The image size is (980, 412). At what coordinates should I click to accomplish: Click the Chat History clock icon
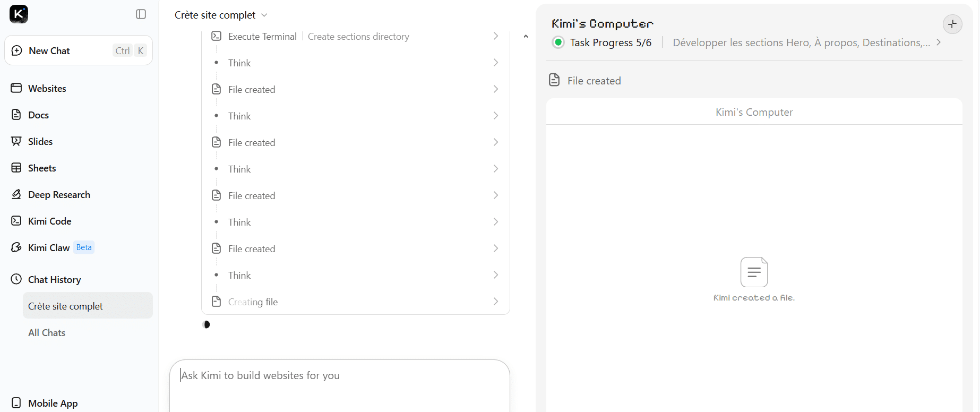coord(16,279)
